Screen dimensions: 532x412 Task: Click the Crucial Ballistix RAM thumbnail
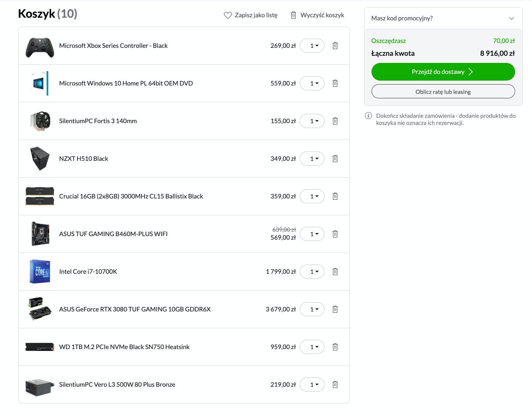tap(40, 196)
